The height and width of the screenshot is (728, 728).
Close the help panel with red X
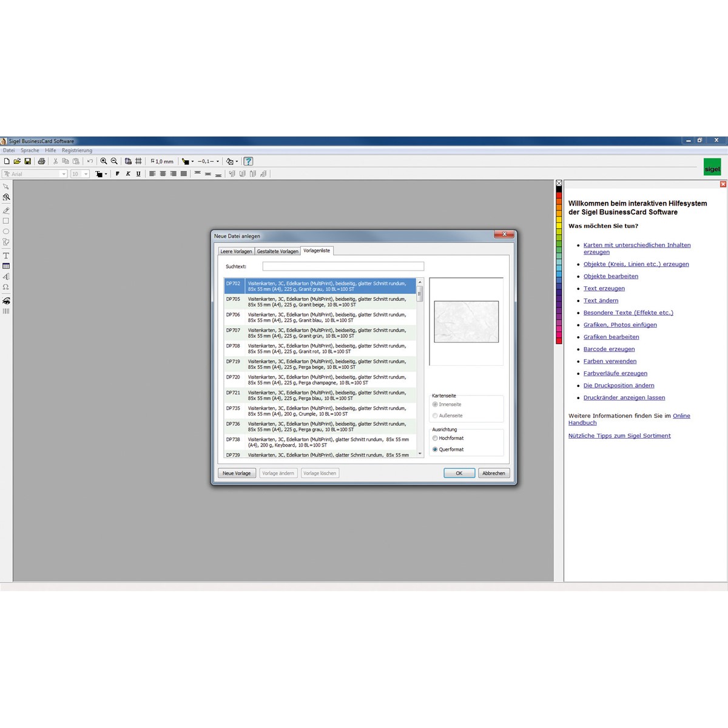[723, 184]
